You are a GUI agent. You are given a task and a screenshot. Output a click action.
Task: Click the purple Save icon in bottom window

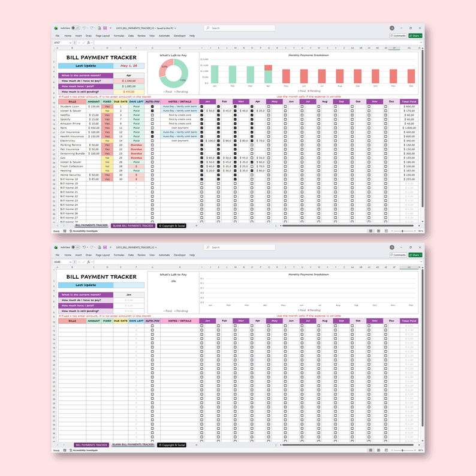(x=105, y=247)
